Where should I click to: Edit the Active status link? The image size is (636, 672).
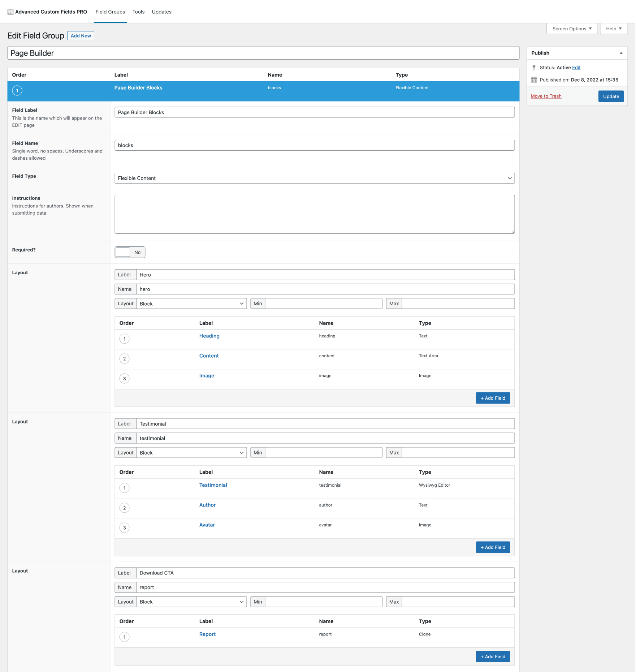(x=576, y=68)
